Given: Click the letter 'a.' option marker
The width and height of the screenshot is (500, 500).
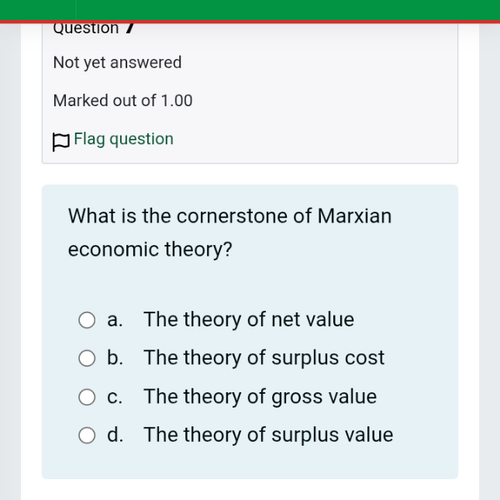Looking at the screenshot, I should point(115,320).
